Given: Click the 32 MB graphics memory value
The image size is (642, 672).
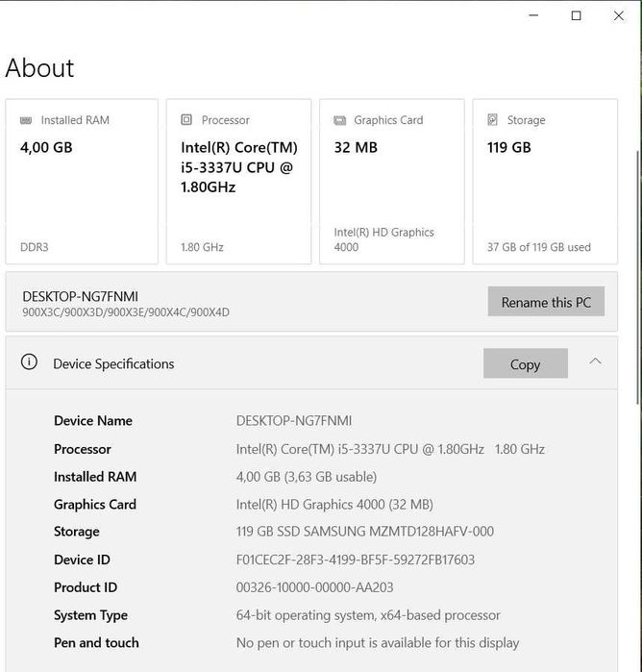Looking at the screenshot, I should tap(356, 147).
